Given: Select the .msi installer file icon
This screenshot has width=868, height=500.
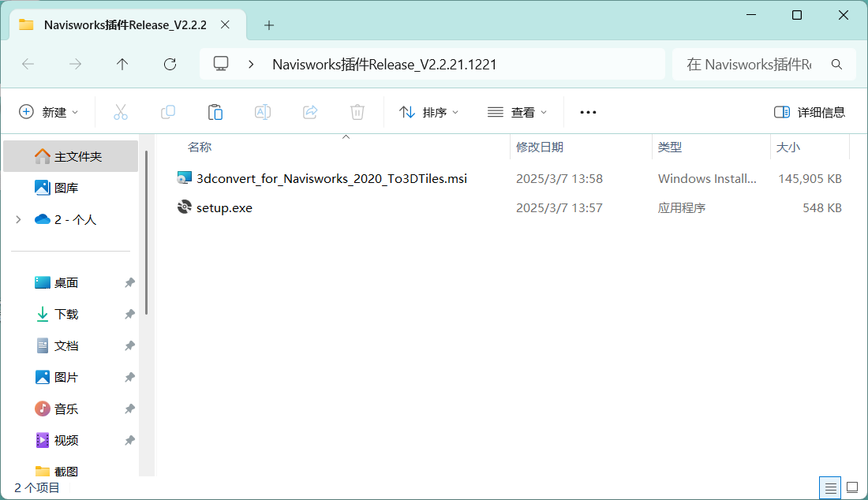Looking at the screenshot, I should (x=185, y=178).
